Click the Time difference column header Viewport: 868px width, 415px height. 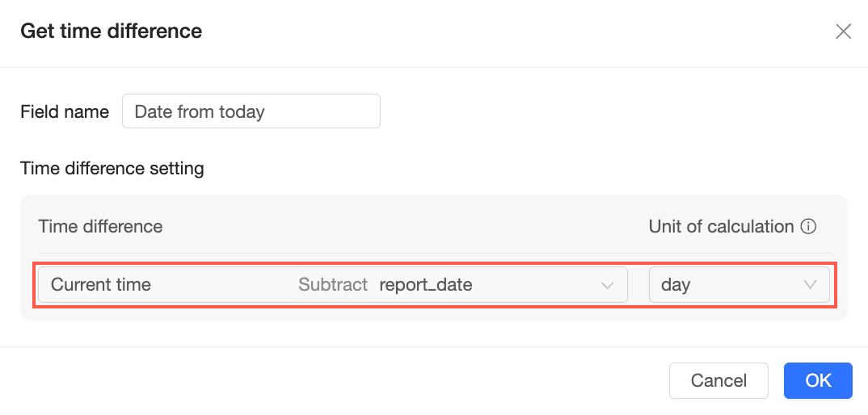click(x=100, y=227)
